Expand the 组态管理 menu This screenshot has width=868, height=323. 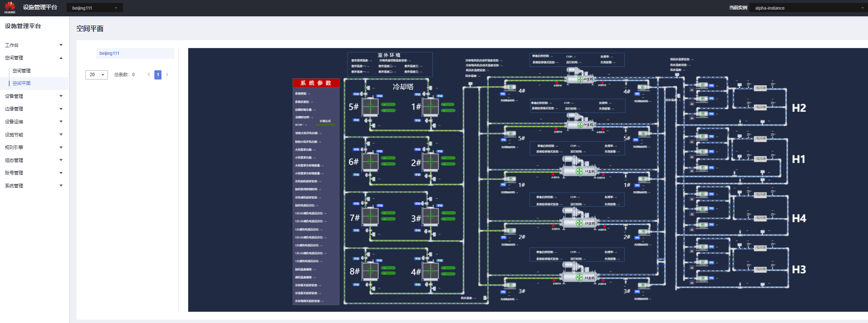click(34, 160)
